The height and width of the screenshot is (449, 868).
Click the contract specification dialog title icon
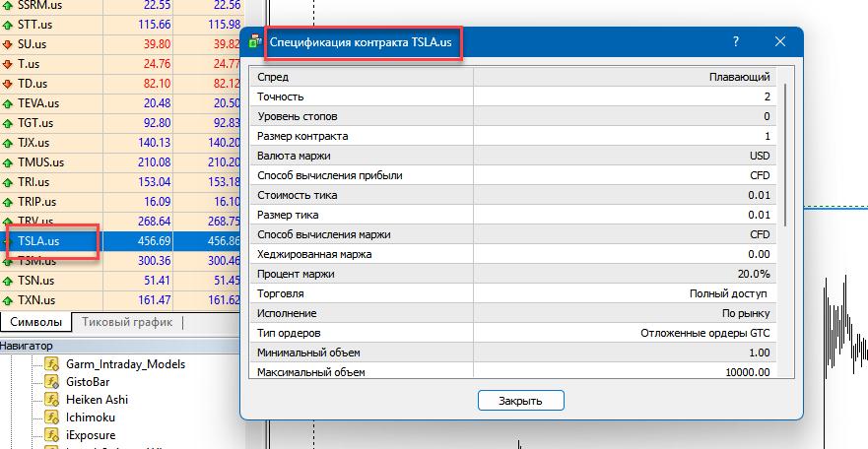coord(256,43)
